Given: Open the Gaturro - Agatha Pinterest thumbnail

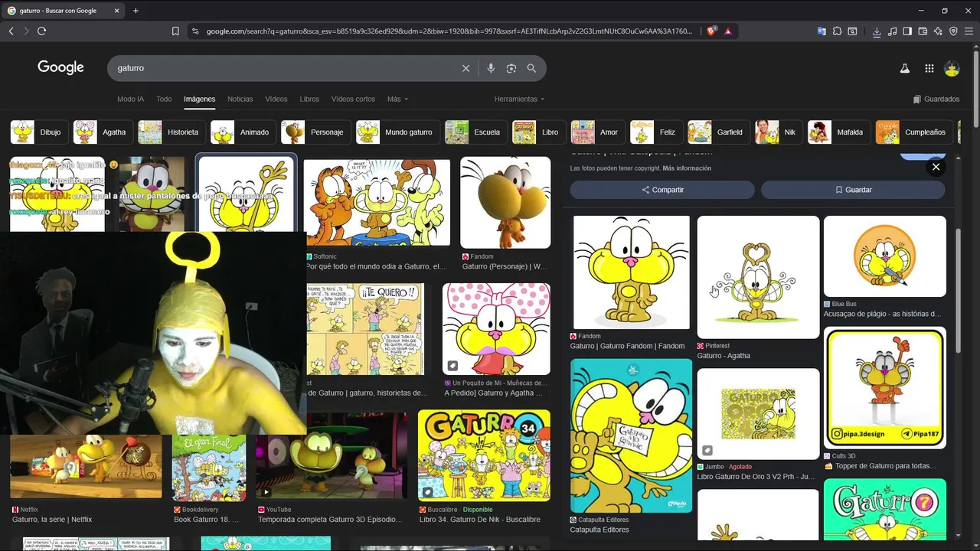Looking at the screenshot, I should tap(758, 277).
